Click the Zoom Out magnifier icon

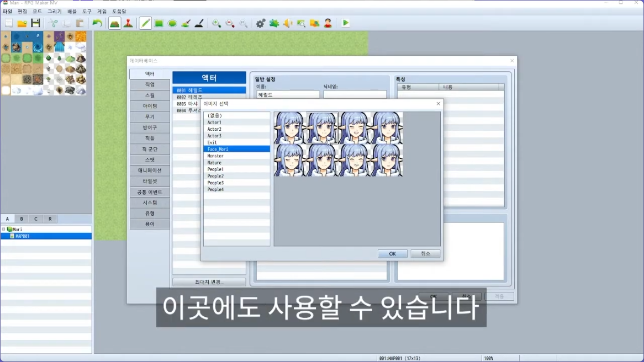coord(230,23)
